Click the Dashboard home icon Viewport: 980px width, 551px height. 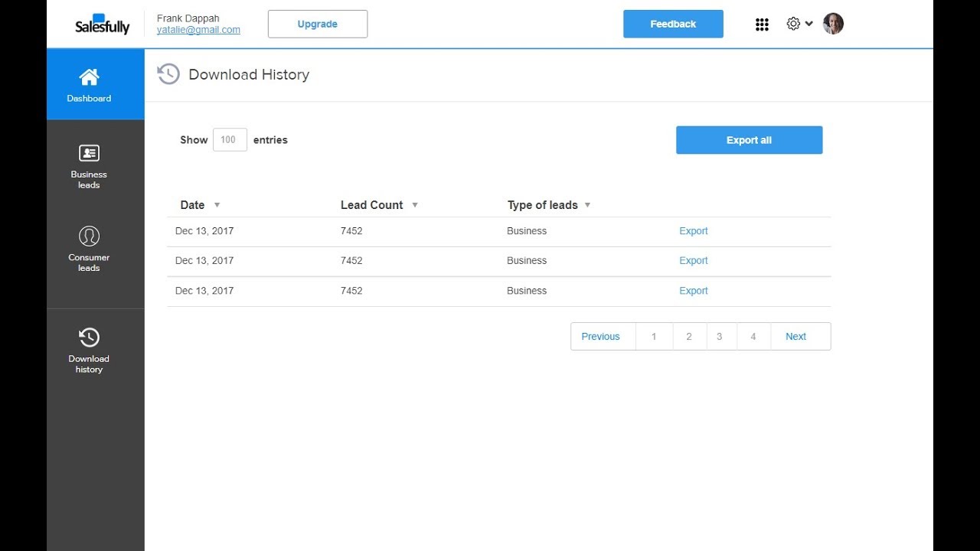89,77
